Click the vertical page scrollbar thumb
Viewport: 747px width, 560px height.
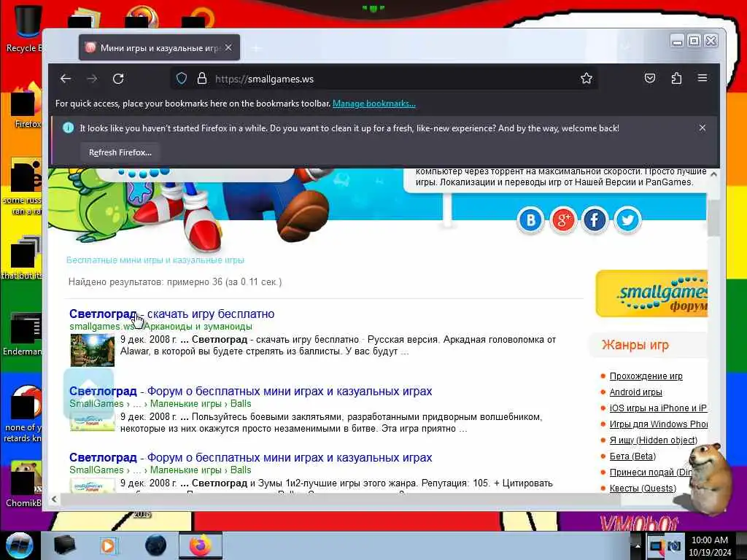tap(713, 218)
